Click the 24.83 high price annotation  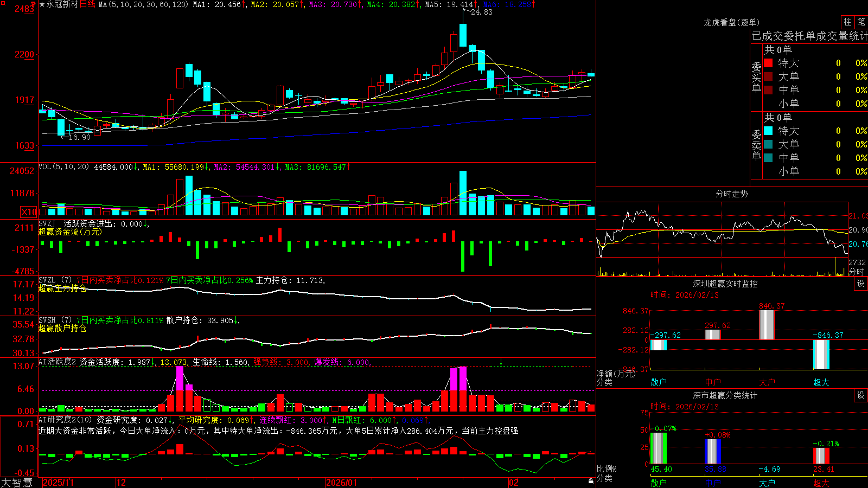pyautogui.click(x=482, y=12)
